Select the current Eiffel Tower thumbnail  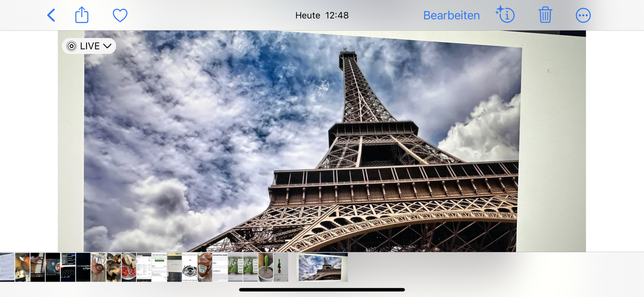(322, 267)
